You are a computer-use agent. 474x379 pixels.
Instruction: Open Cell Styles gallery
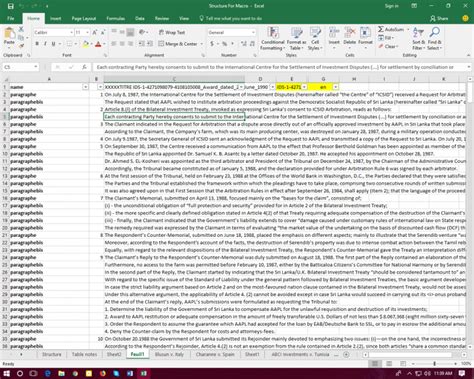[x=315, y=39]
